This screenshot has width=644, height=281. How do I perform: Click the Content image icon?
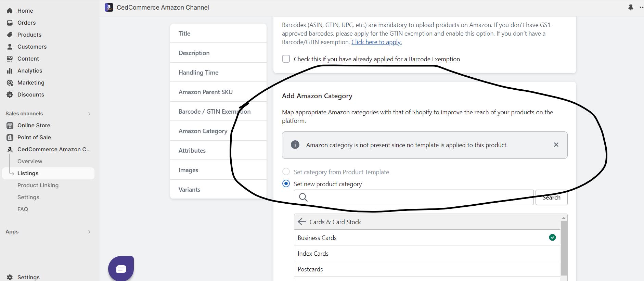coord(10,59)
